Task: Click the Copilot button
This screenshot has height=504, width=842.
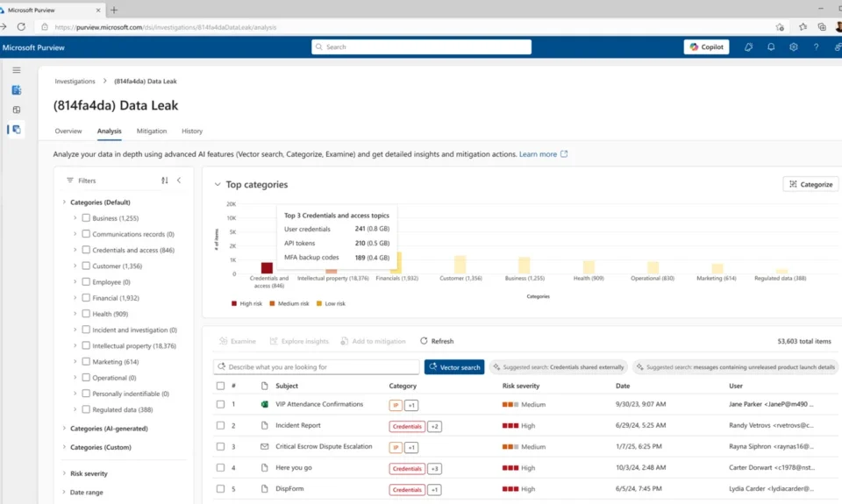Action: tap(706, 47)
